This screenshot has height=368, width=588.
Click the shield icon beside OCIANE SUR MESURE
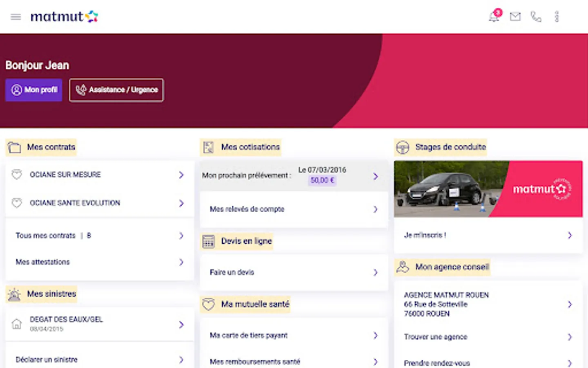tap(17, 175)
